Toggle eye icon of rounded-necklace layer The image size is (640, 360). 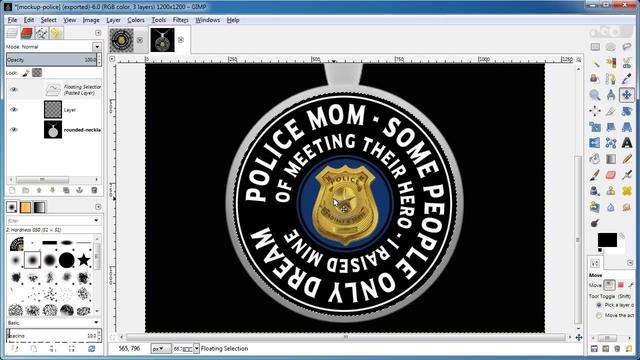(x=14, y=129)
